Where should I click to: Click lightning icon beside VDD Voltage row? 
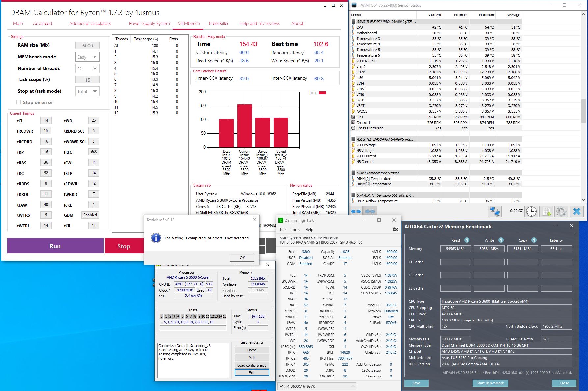point(353,145)
